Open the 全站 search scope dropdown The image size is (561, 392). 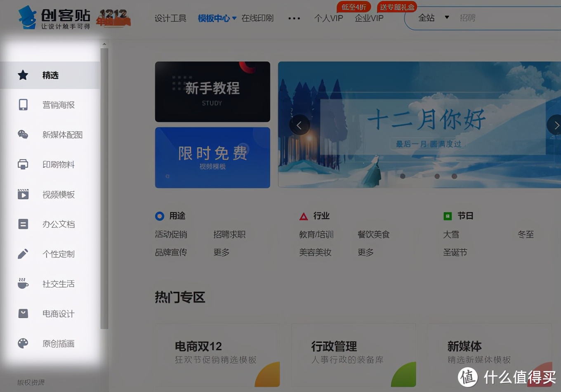coord(434,18)
